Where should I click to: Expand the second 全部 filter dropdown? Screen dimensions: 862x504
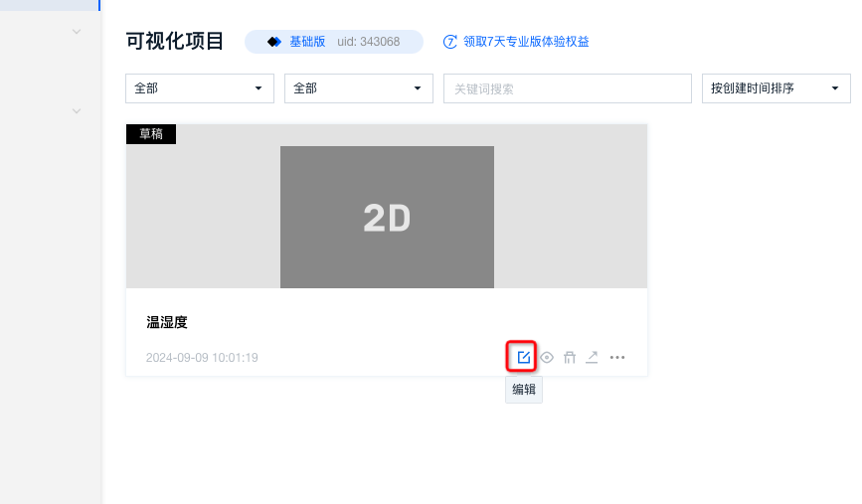coord(359,88)
